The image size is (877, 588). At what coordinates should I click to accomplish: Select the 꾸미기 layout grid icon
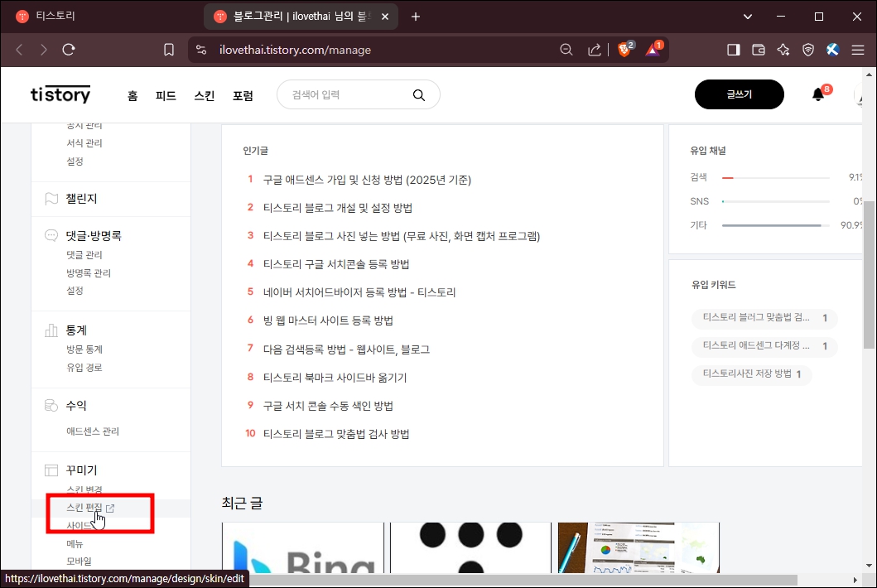tap(52, 470)
